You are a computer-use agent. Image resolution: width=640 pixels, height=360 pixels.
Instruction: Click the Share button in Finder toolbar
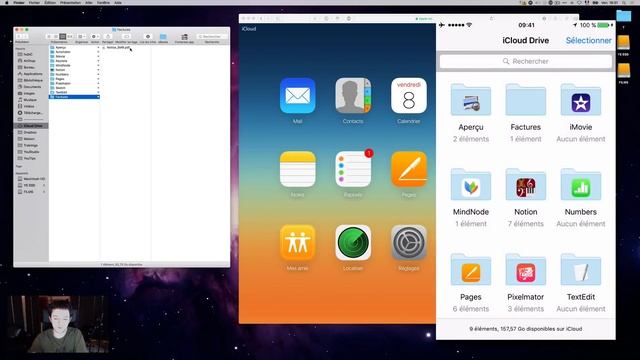pyautogui.click(x=108, y=36)
